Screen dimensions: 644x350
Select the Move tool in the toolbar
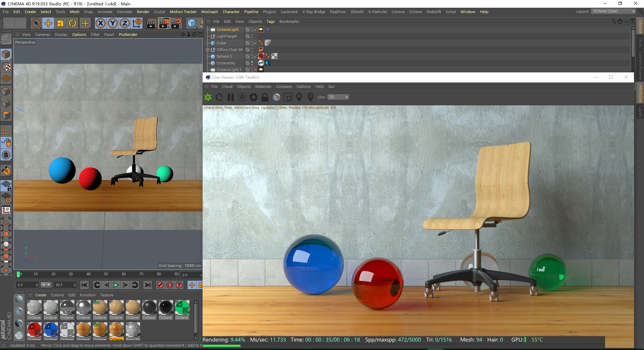click(x=48, y=23)
